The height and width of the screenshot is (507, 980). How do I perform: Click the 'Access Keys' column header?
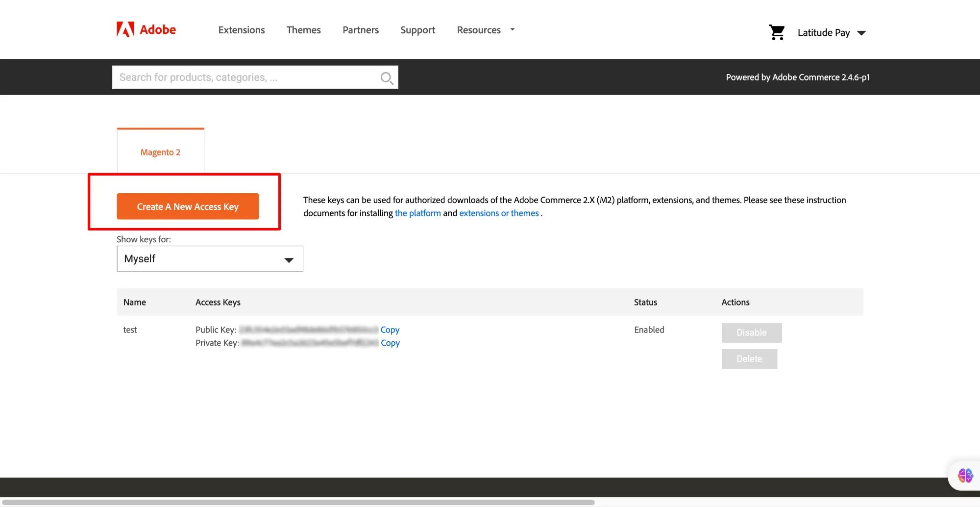coord(218,303)
